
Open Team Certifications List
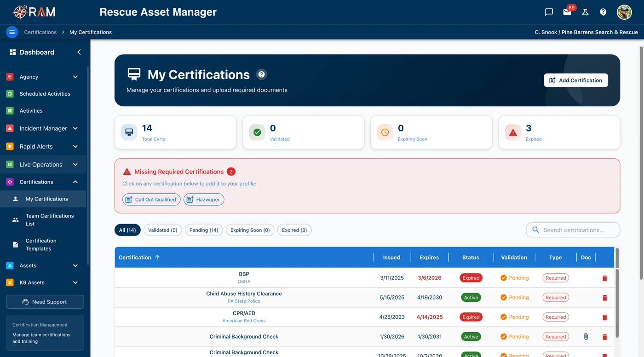coord(43,219)
